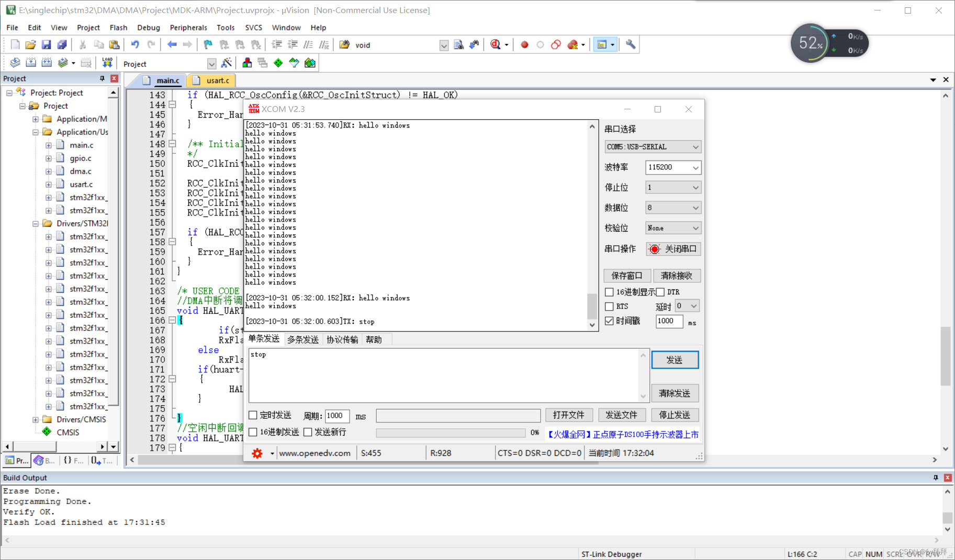The image size is (955, 560).
Task: Insert a breakpoint with the red dot
Action: click(524, 45)
